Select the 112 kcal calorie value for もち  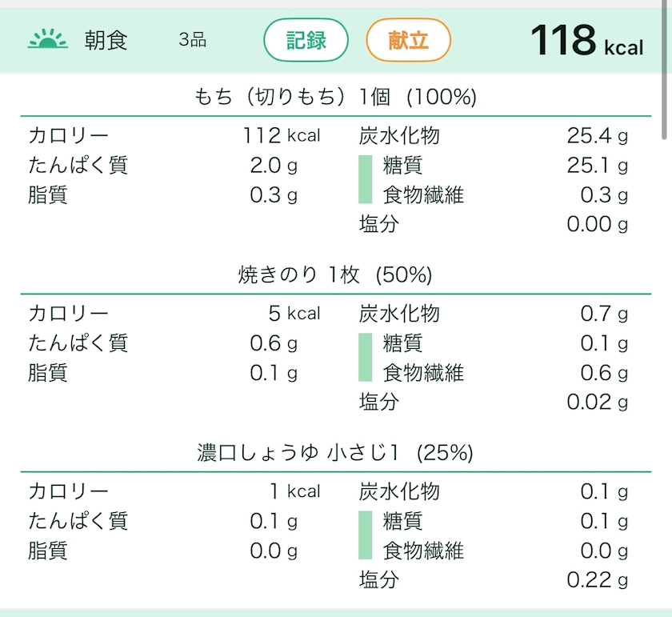pos(282,136)
